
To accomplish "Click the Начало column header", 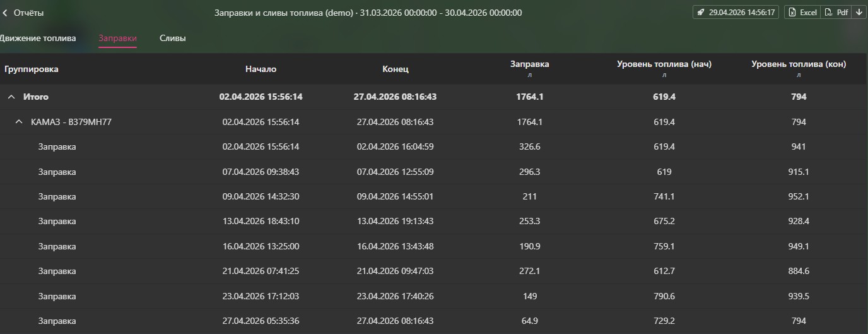I will pos(261,69).
